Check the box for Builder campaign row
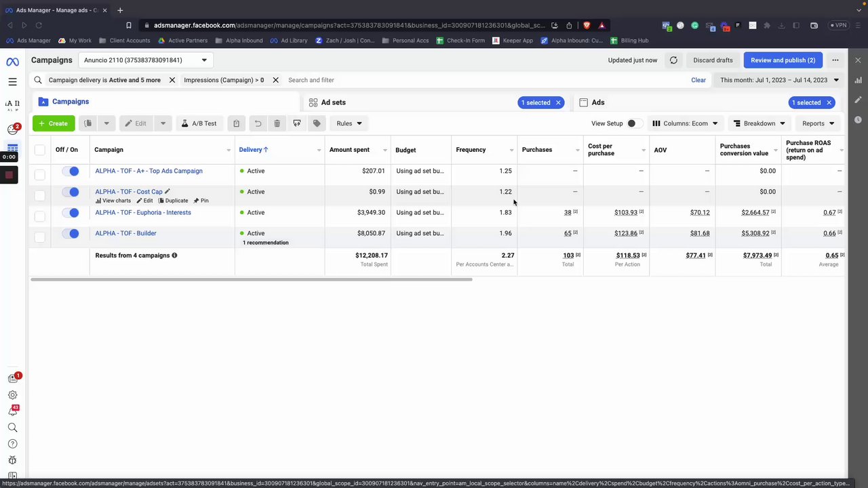868x488 pixels. tap(40, 237)
